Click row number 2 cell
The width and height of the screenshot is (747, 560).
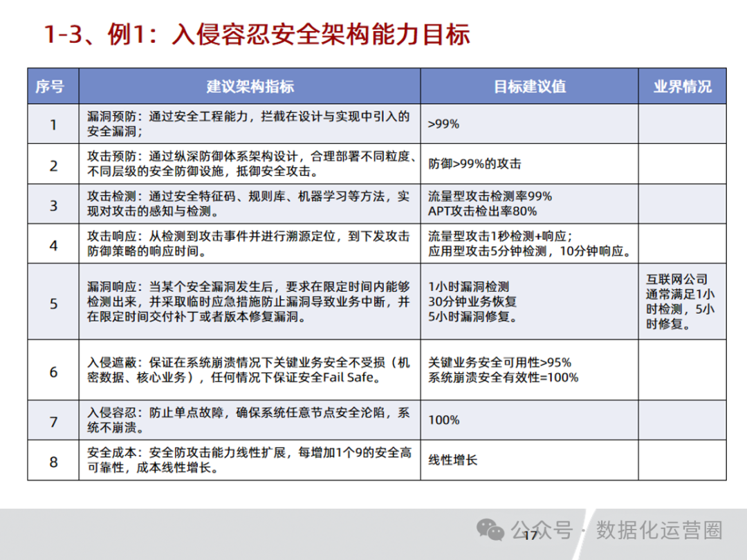pyautogui.click(x=53, y=164)
